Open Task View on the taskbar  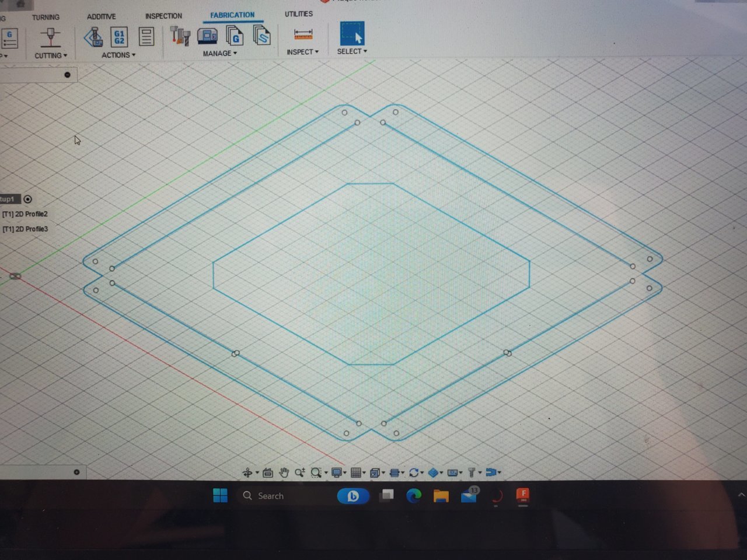tap(386, 495)
